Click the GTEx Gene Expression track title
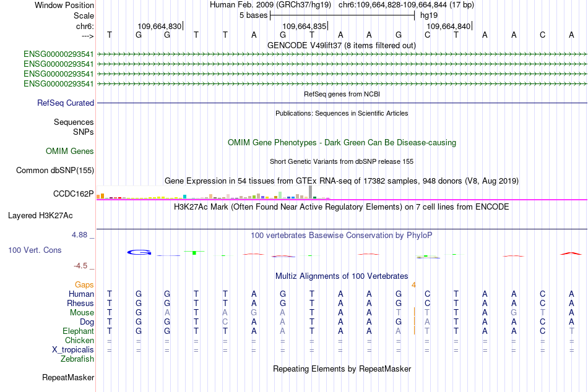The width and height of the screenshot is (588, 392). point(342,181)
